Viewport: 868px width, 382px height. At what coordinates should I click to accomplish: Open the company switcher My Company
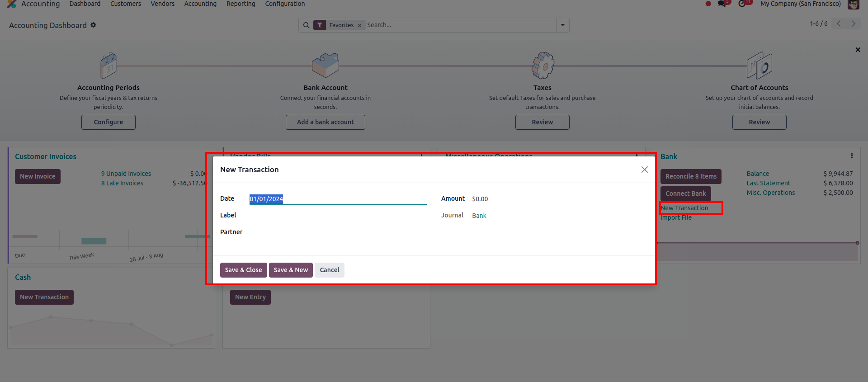(800, 4)
